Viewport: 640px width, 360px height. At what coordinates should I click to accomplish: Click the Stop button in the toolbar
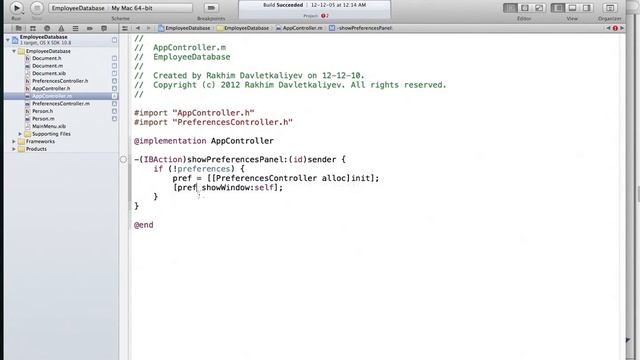tap(37, 8)
